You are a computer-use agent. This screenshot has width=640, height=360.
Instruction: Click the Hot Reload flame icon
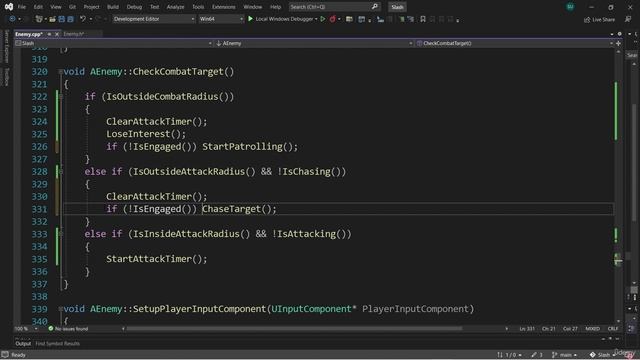[x=333, y=19]
